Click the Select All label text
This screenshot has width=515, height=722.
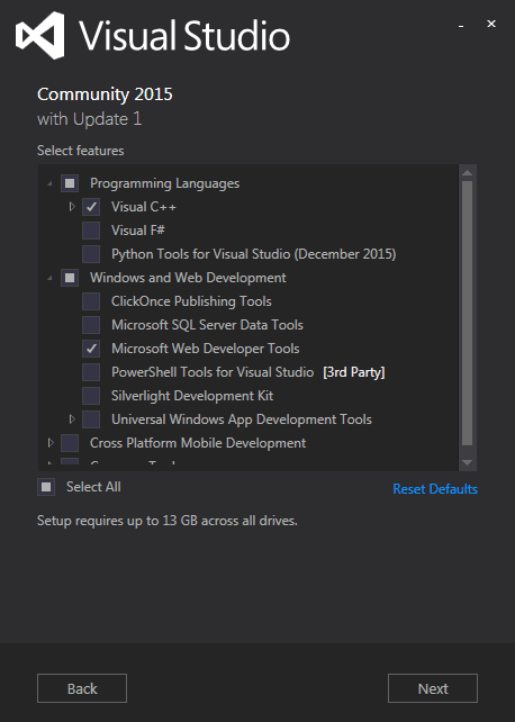[x=94, y=487]
